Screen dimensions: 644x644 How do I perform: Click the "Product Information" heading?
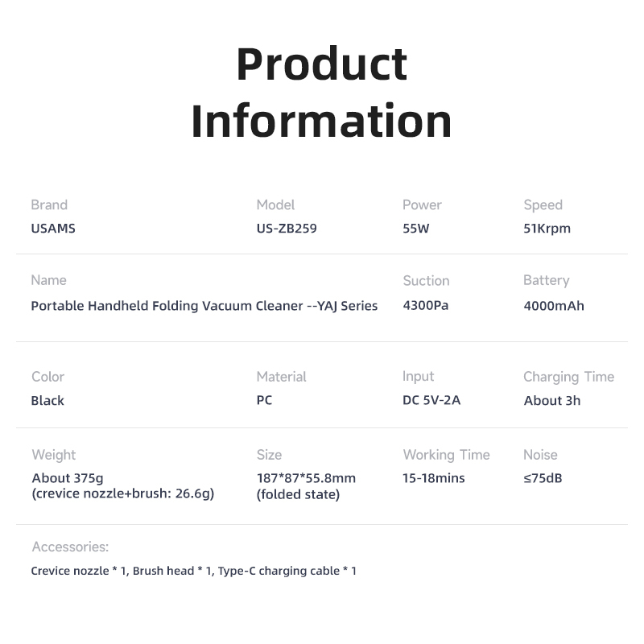point(321,92)
